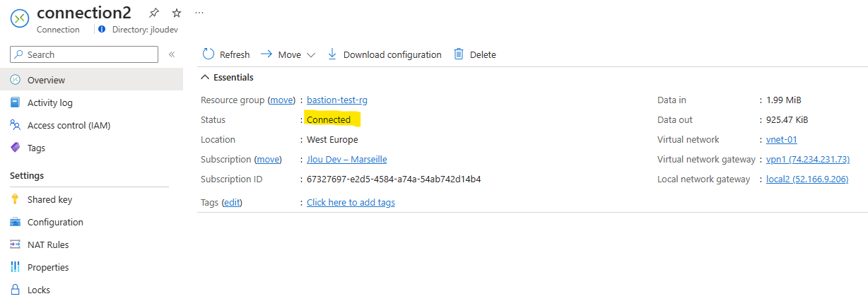Click the directory info icon

(x=102, y=30)
